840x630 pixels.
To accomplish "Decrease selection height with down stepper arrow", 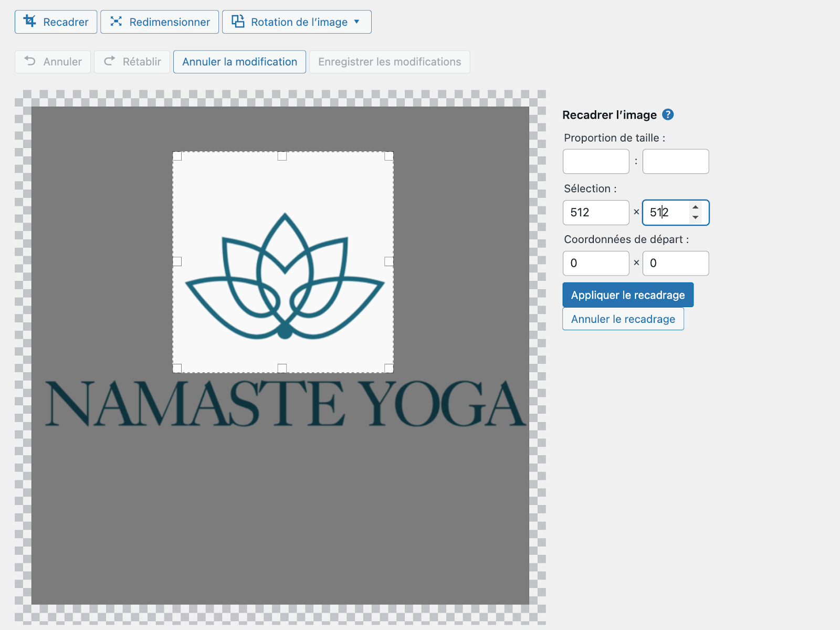I will [x=696, y=217].
